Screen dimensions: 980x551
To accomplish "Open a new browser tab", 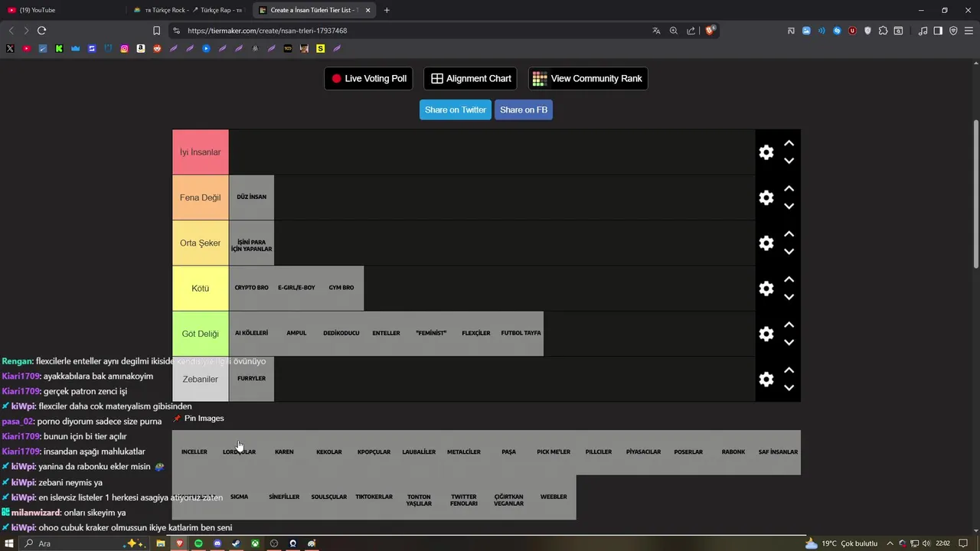I will coord(387,10).
